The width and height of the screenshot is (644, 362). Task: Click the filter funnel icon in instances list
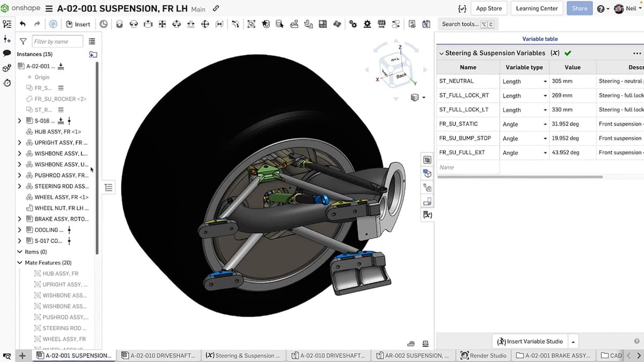point(23,41)
